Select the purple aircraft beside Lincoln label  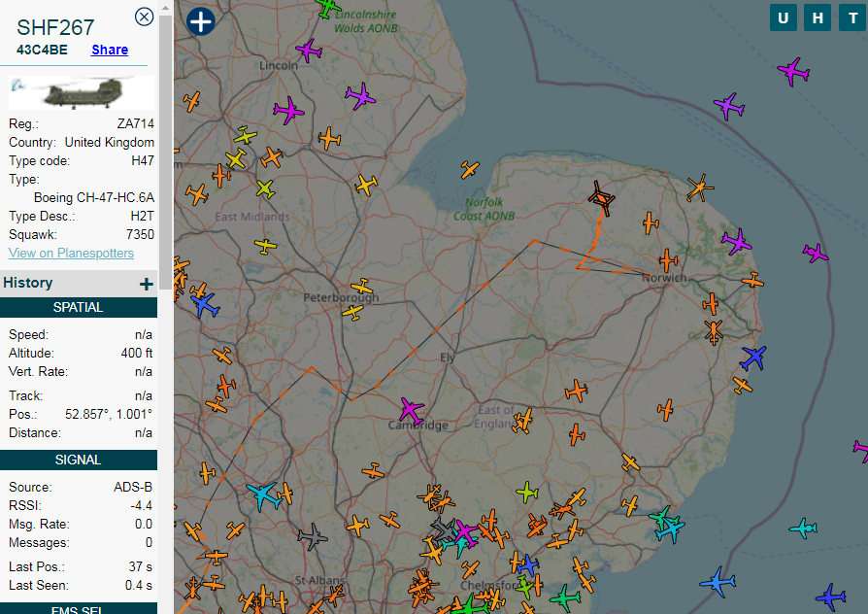pyautogui.click(x=309, y=51)
